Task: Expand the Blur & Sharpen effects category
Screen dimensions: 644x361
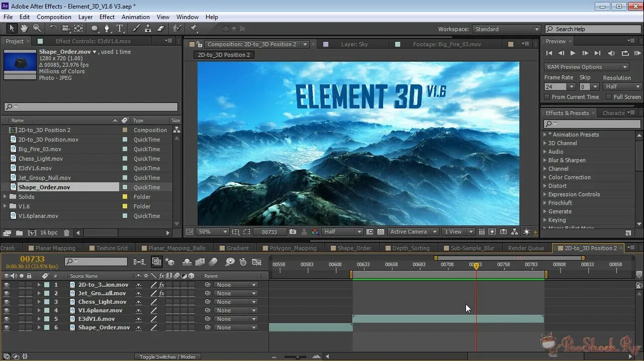Action: point(544,160)
